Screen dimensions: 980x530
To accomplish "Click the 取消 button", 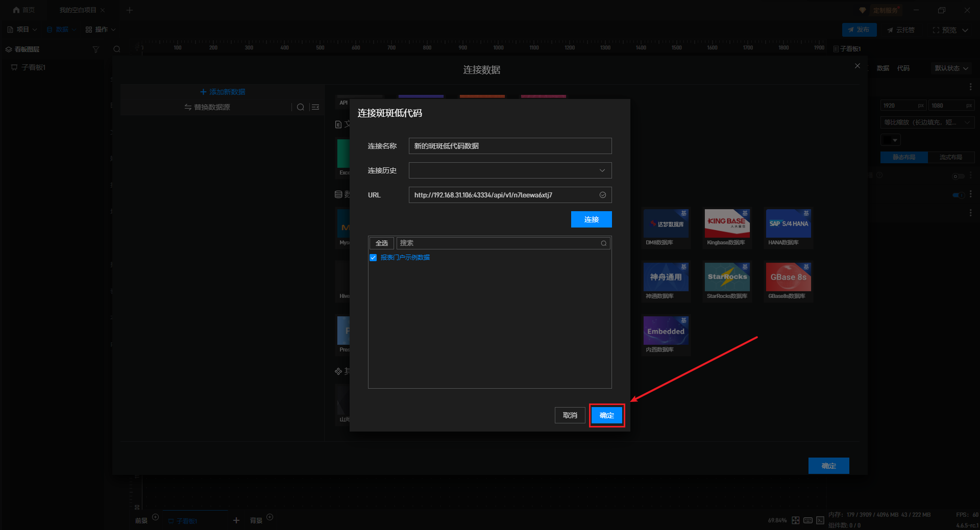I will pyautogui.click(x=570, y=415).
